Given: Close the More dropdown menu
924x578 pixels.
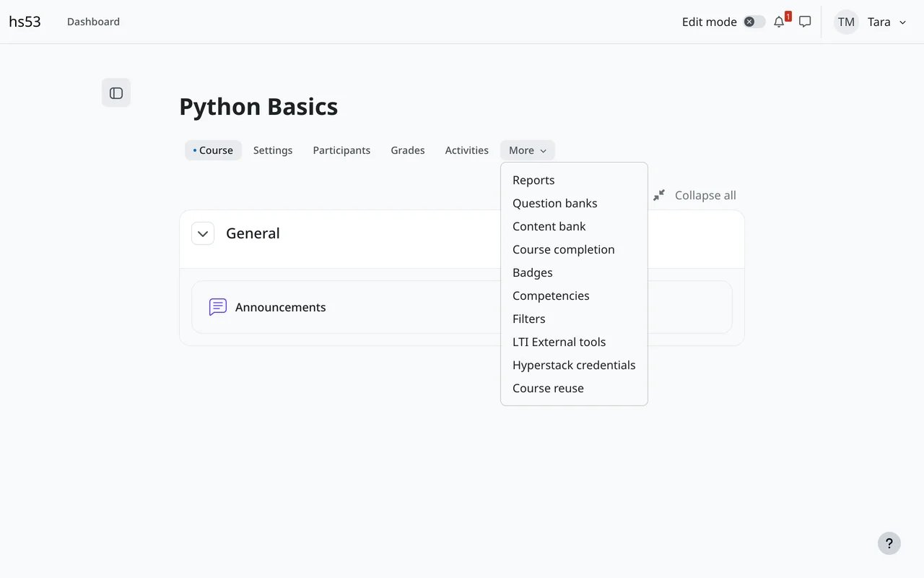Looking at the screenshot, I should [528, 150].
